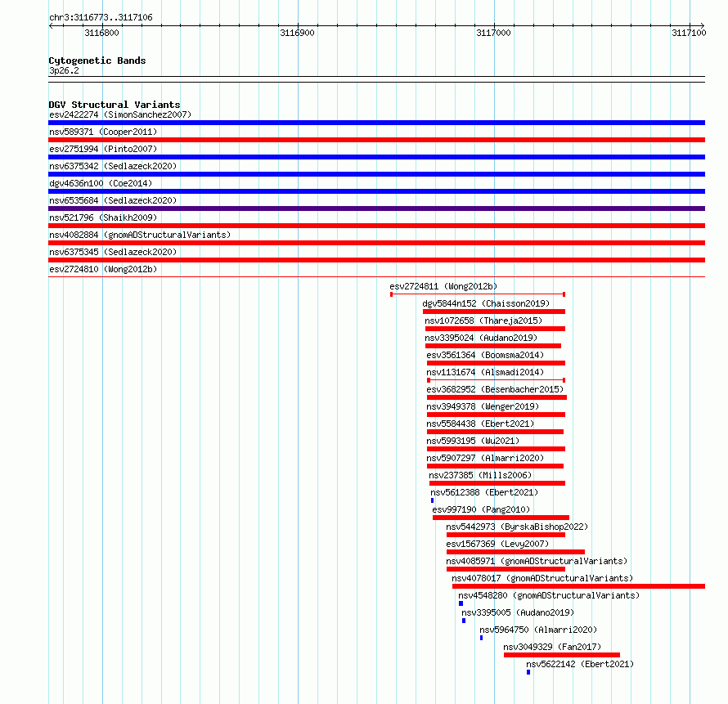Viewport: 728px width, 704px height.
Task: Click the nsv1072658 (Thareja2015) label
Action: pos(483,321)
